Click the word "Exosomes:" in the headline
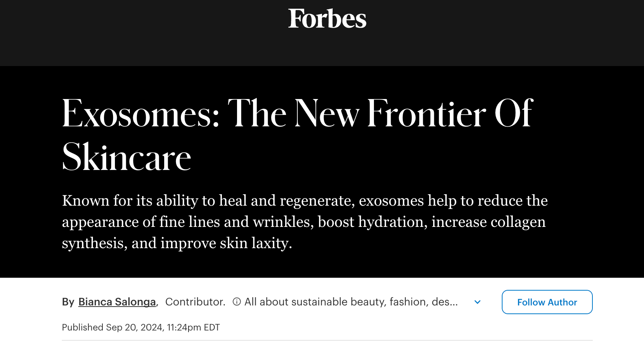 point(141,113)
